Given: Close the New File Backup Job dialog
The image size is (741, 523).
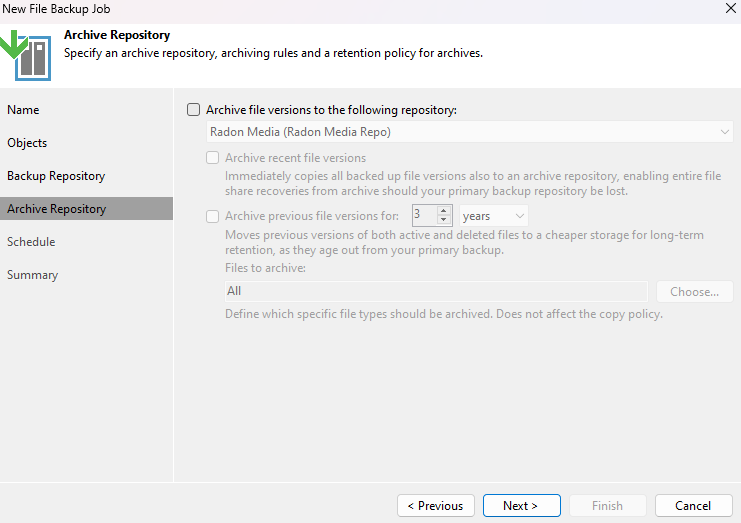Looking at the screenshot, I should (x=730, y=8).
